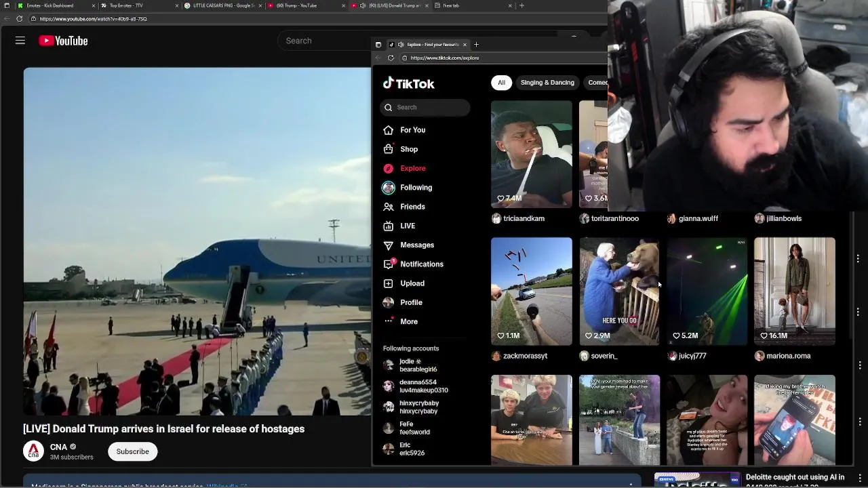The image size is (868, 488).
Task: Open a new tab in main browser
Action: point(521,5)
